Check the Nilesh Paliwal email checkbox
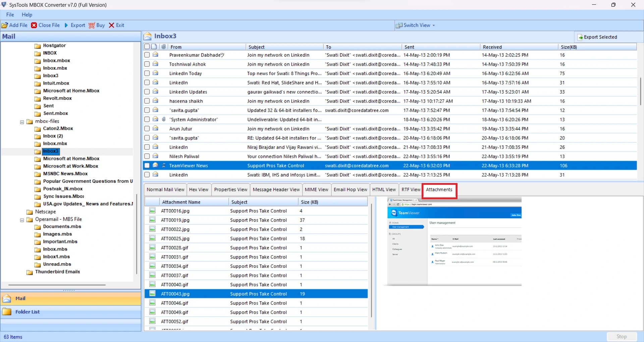This screenshot has height=342, width=644. 147,156
